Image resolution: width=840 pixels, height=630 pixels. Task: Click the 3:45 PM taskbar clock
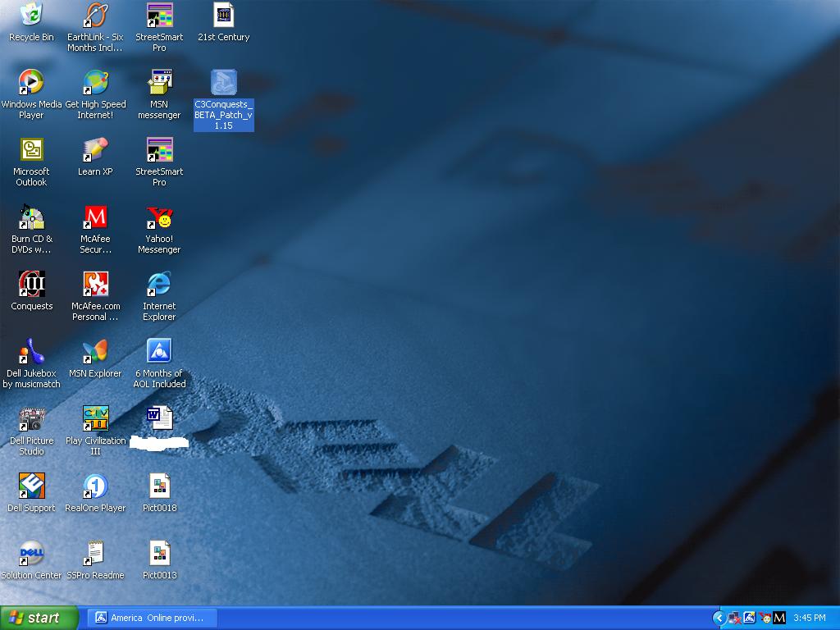pos(810,619)
